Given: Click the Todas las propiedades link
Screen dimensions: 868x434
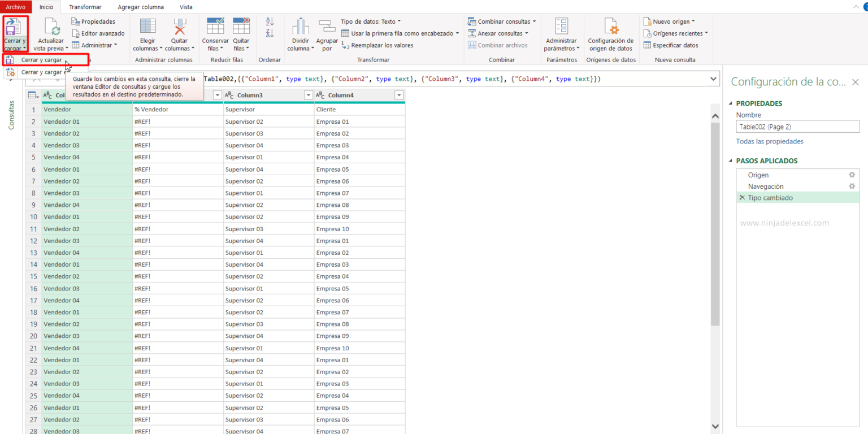Looking at the screenshot, I should point(770,141).
